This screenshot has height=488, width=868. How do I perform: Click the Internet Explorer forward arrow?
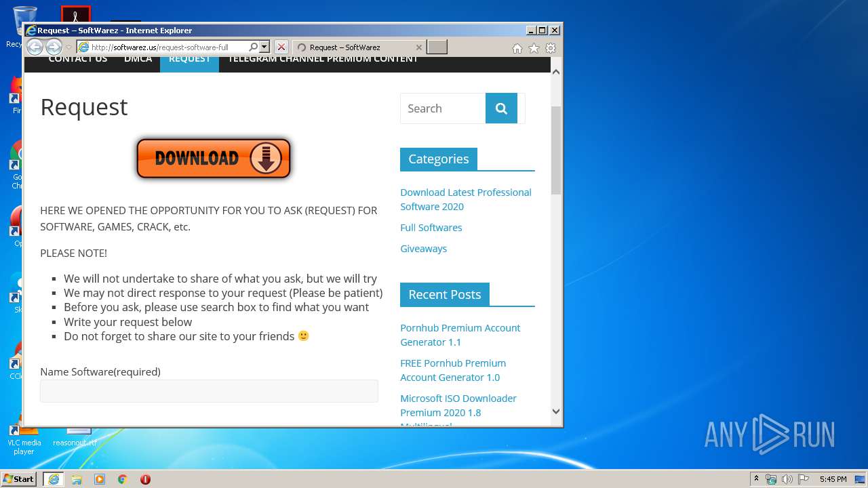54,47
